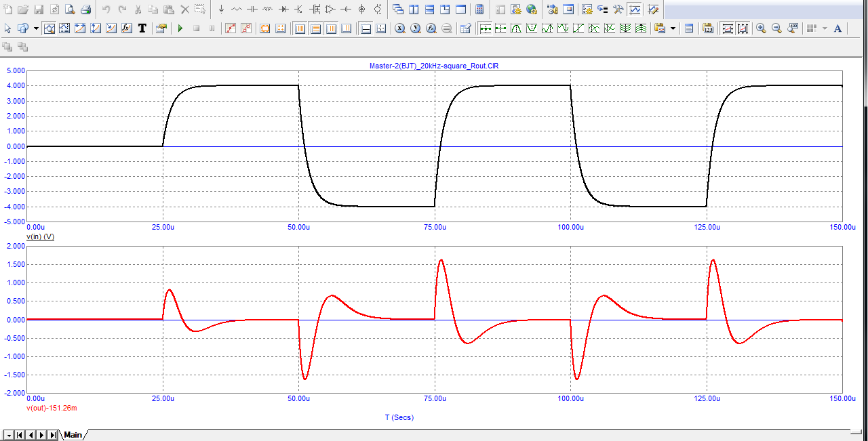Viewport: 868px width, 441px height.
Task: Toggle horizontal grid lines icon
Action: point(315,28)
